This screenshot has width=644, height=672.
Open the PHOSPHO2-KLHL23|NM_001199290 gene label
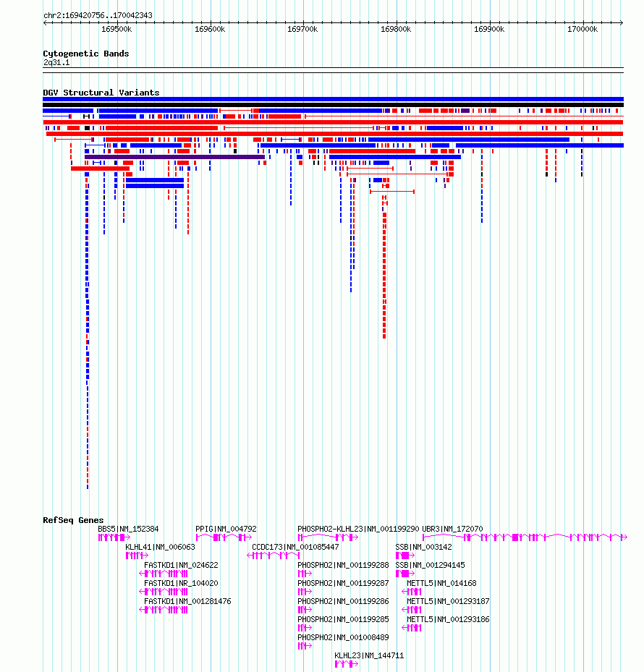click(358, 529)
